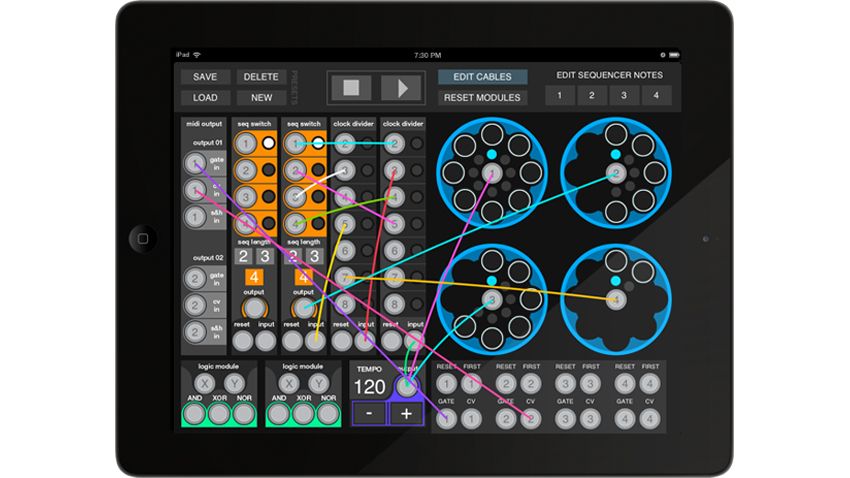Start playback with the play triangle button
The height and width of the screenshot is (478, 850).
[x=401, y=88]
